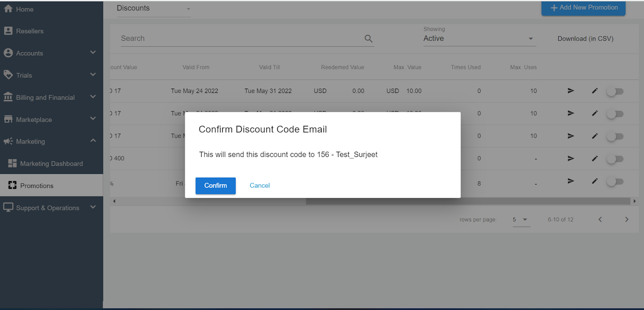This screenshot has width=644, height=310.
Task: Click the 6-10 of 12 pagination text
Action: point(560,219)
